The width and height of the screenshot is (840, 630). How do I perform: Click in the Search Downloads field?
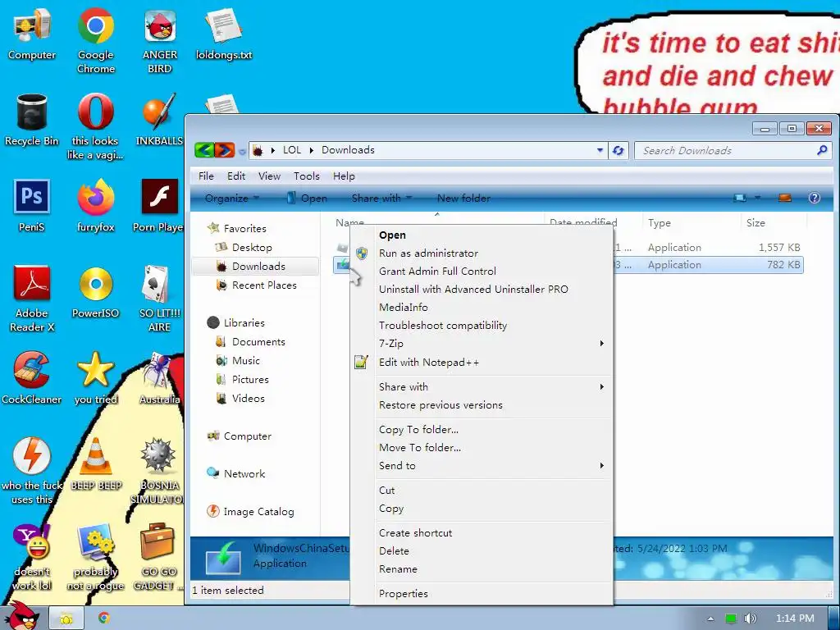(732, 151)
